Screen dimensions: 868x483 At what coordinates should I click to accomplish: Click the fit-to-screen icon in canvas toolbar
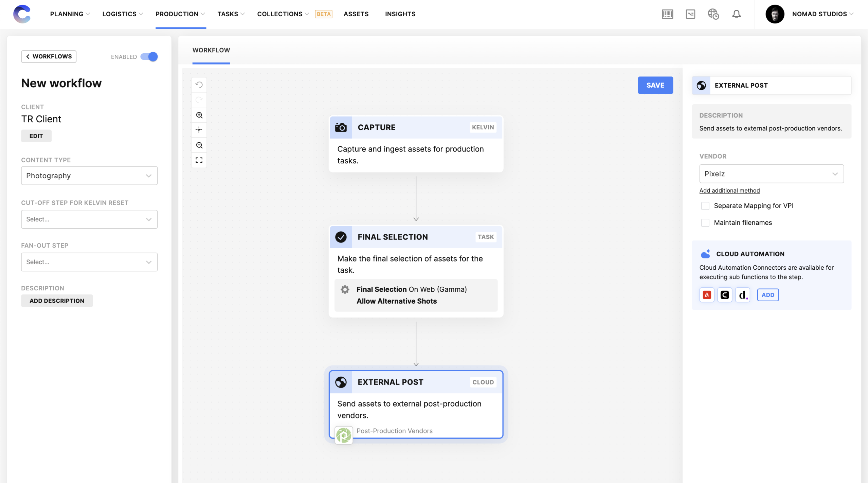click(x=199, y=160)
